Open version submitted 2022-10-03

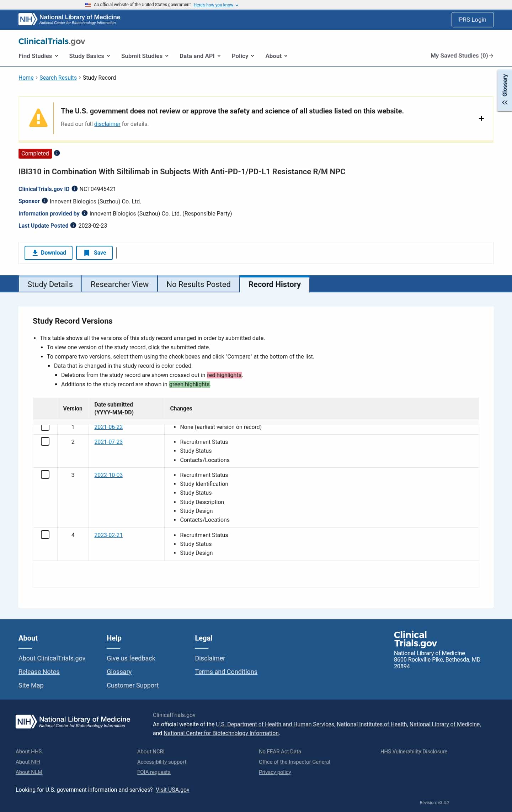(108, 475)
